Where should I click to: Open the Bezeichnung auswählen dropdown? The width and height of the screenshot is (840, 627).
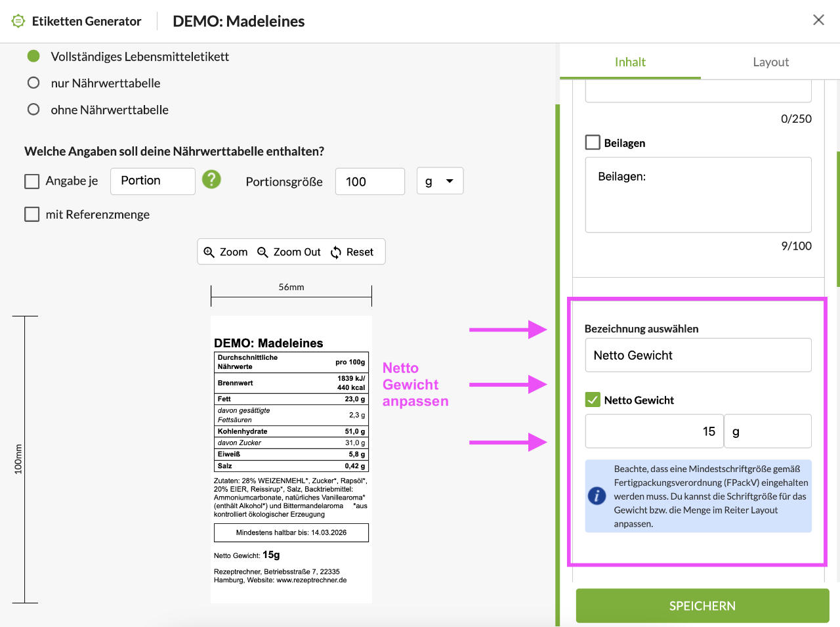tap(698, 355)
